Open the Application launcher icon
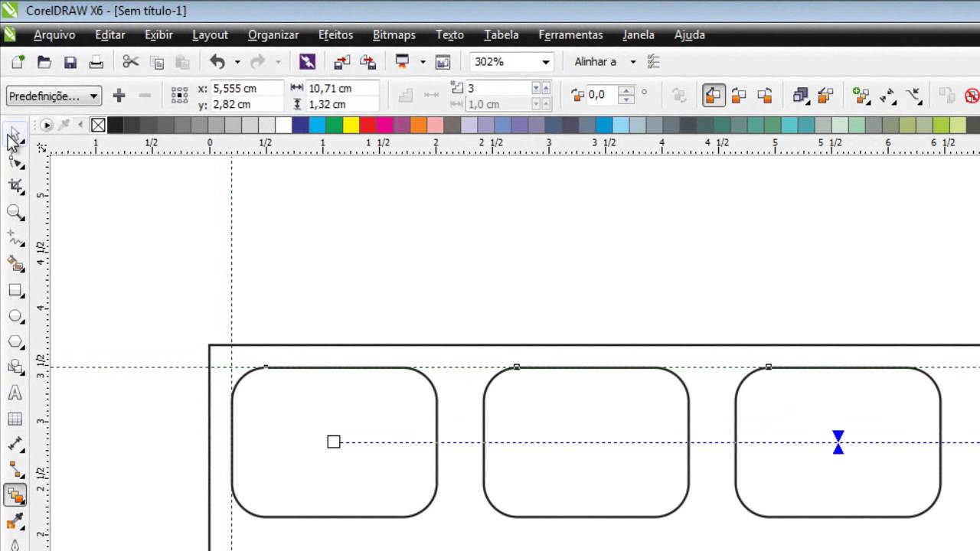Image resolution: width=980 pixels, height=551 pixels. point(403,62)
